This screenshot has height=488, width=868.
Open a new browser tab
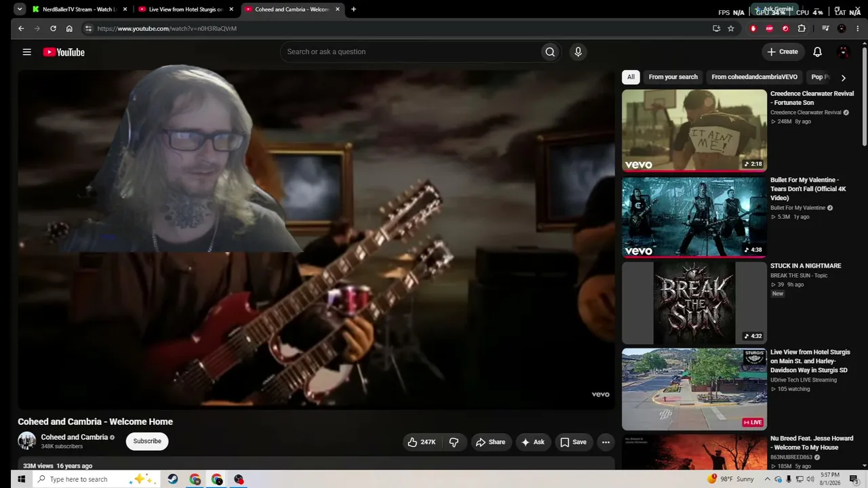pyautogui.click(x=353, y=9)
